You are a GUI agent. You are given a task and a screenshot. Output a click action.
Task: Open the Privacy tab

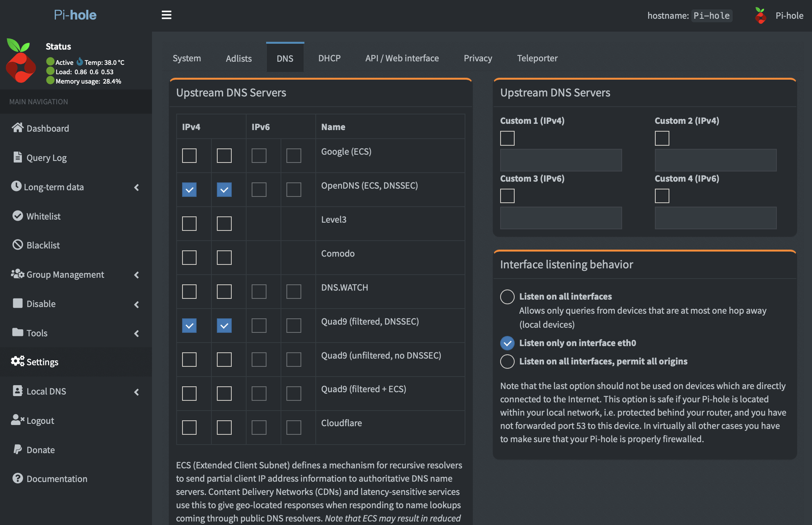(478, 58)
